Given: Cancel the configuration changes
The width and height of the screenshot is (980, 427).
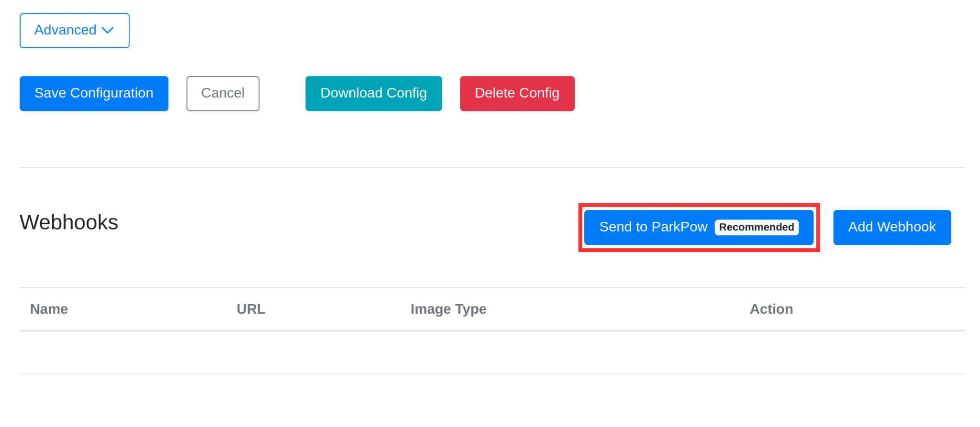Looking at the screenshot, I should click(x=223, y=93).
